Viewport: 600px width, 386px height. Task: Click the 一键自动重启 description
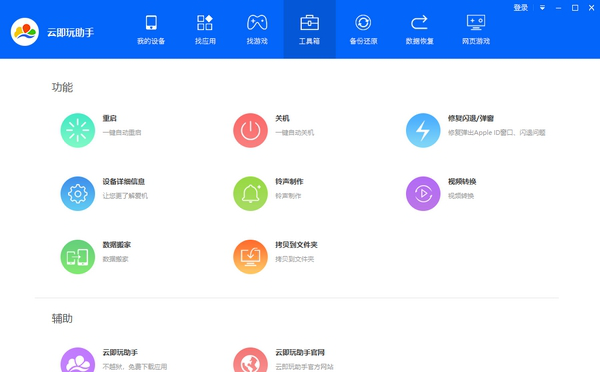pyautogui.click(x=122, y=133)
